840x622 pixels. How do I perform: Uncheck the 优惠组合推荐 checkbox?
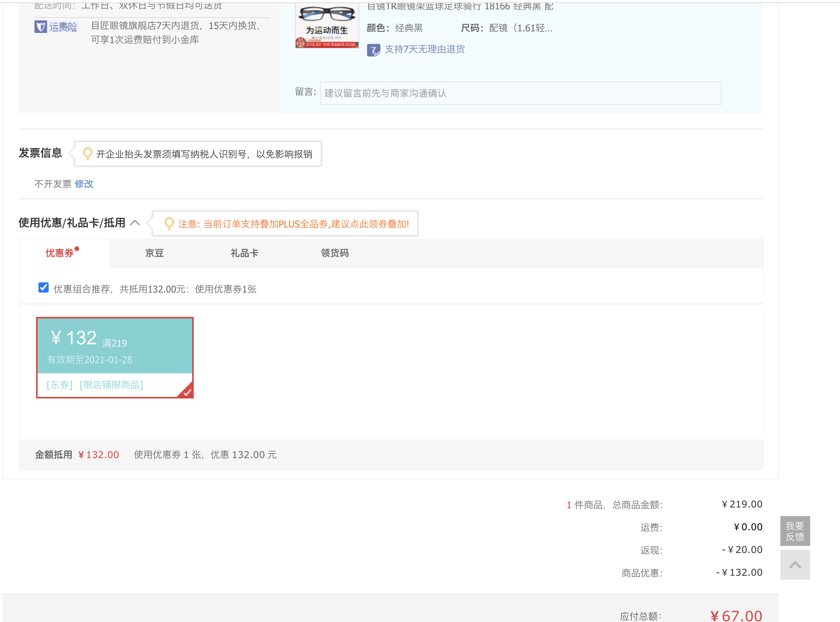coord(44,287)
